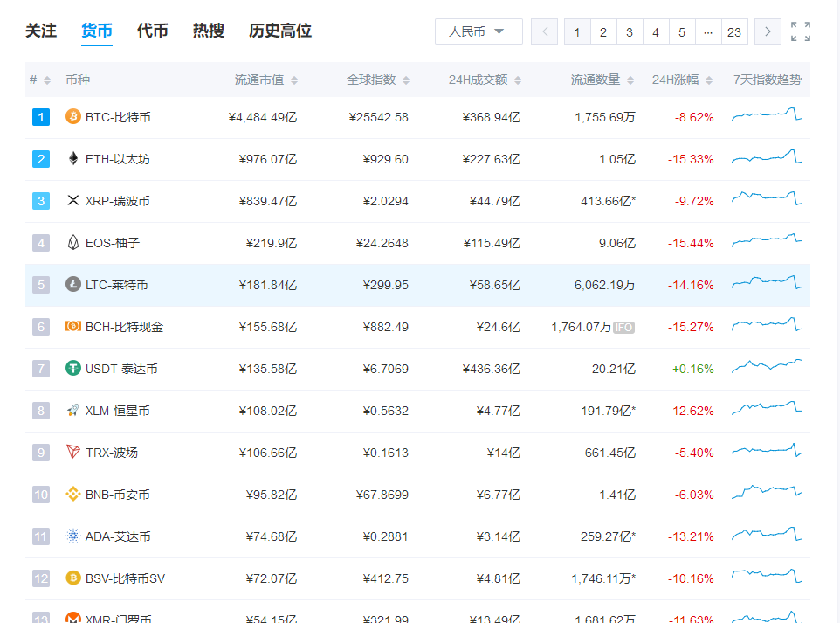Open the 关注 watchlist tab

coord(41,31)
